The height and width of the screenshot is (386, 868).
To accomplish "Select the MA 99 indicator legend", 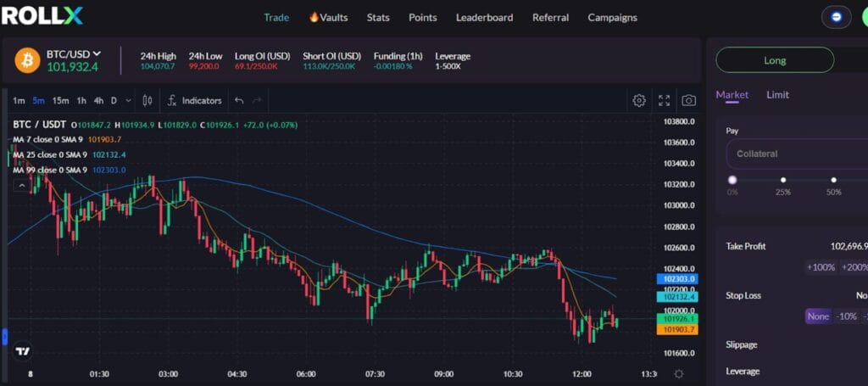I will pos(70,170).
